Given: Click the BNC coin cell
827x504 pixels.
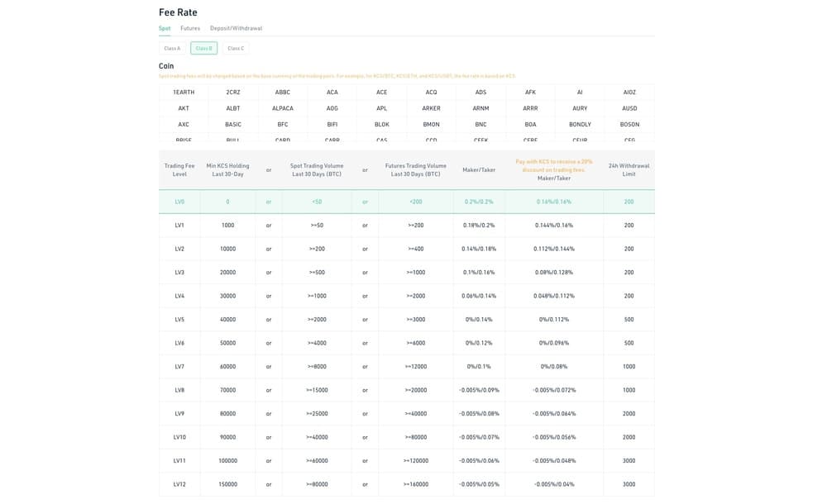Looking at the screenshot, I should (481, 125).
